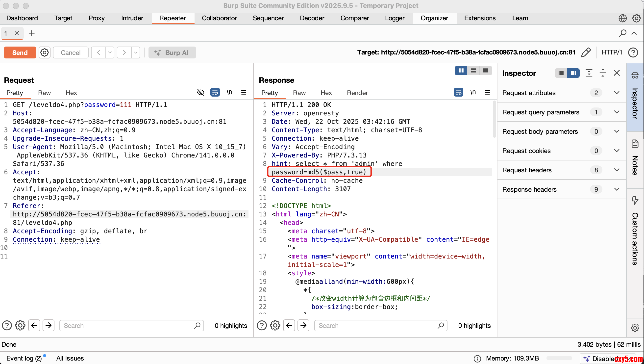This screenshot has height=364, width=644.
Task: Expand Request query parameters section
Action: click(617, 112)
